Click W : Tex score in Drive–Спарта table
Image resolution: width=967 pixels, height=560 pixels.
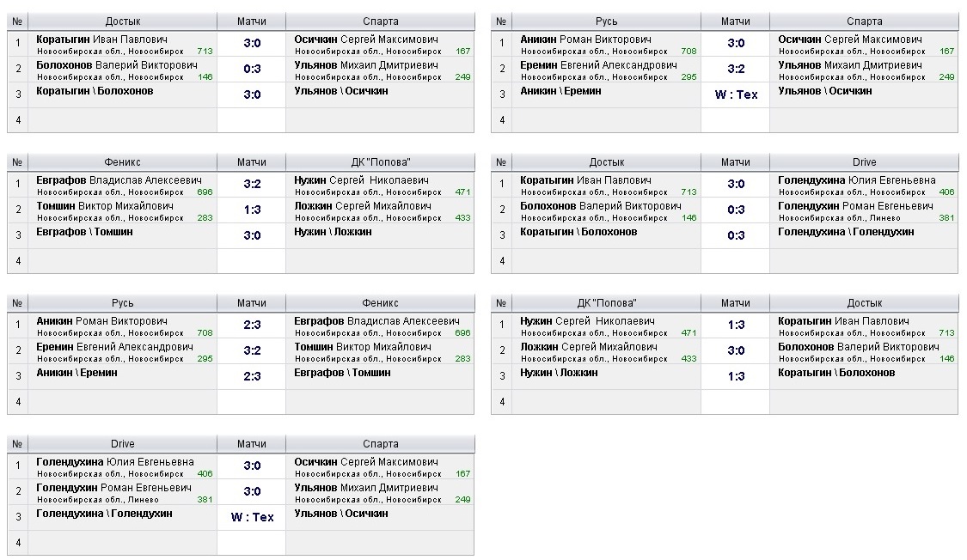point(252,517)
